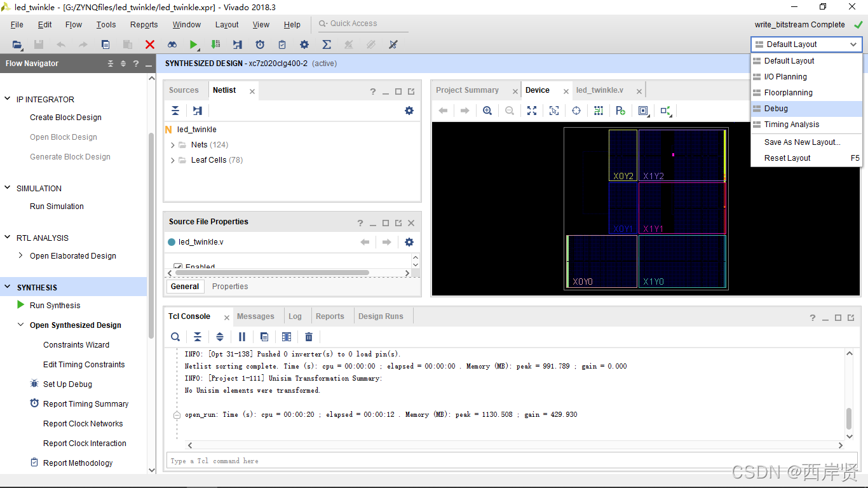
Task: Focus the Tcl command input field
Action: click(x=512, y=461)
